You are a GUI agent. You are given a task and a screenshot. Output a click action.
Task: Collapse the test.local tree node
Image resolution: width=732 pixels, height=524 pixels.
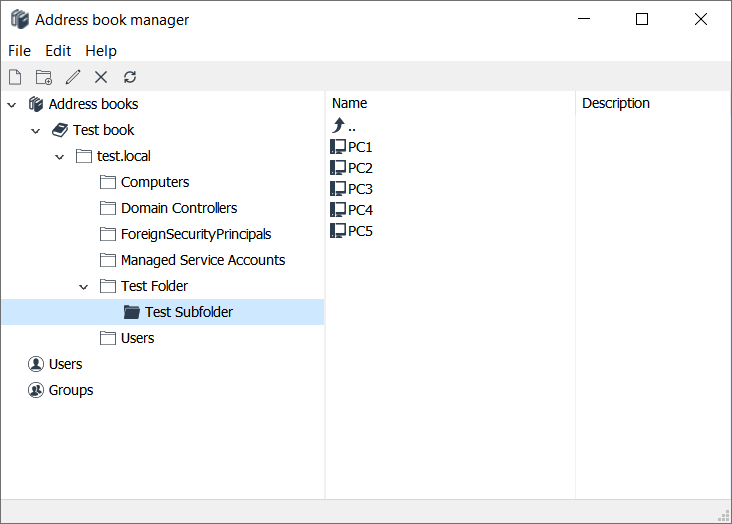click(60, 156)
